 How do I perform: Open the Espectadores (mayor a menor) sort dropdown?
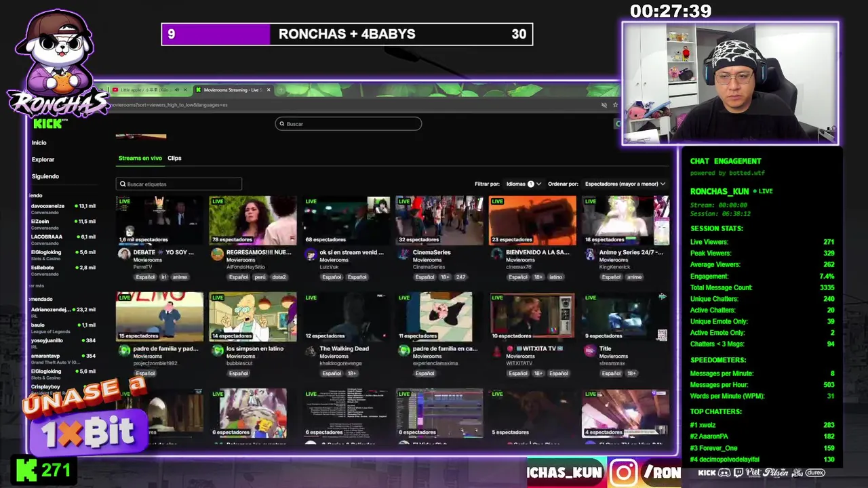(x=625, y=184)
